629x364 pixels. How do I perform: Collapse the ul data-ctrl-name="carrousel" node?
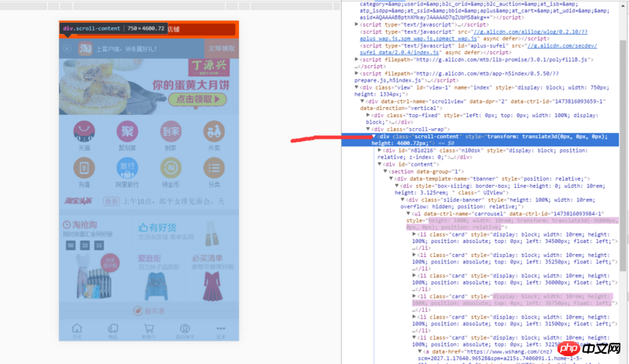tap(408, 214)
